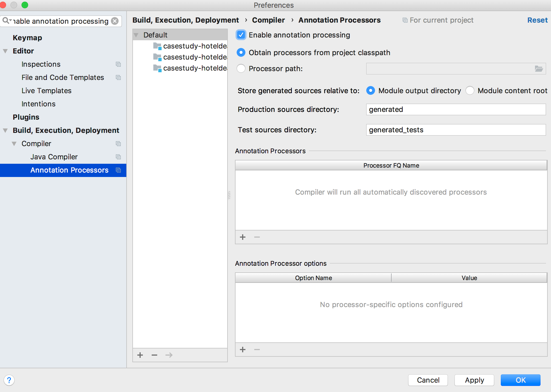Add an annotation processor FQ name
Image resolution: width=551 pixels, height=392 pixels.
243,237
